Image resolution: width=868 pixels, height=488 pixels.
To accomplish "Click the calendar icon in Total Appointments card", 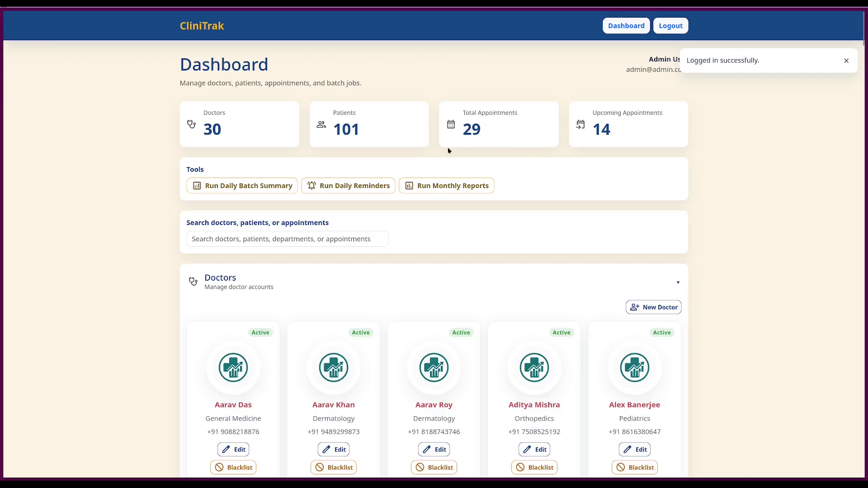I will coord(451,124).
